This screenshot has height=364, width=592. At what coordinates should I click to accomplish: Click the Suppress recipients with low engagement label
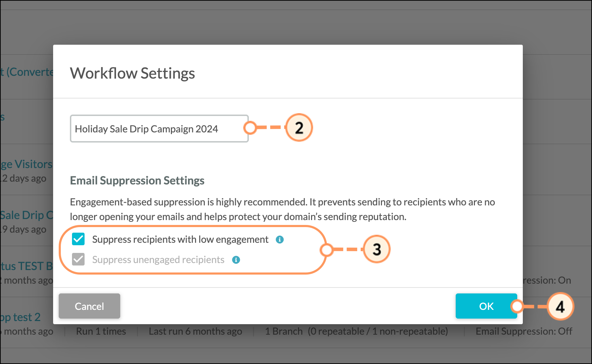[x=180, y=239]
